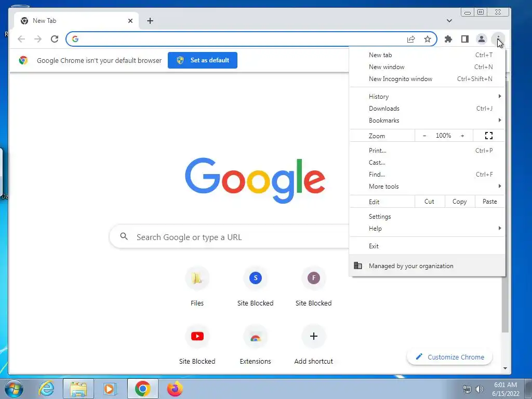Expand the More tools submenu
This screenshot has width=532, height=399.
tap(427, 187)
